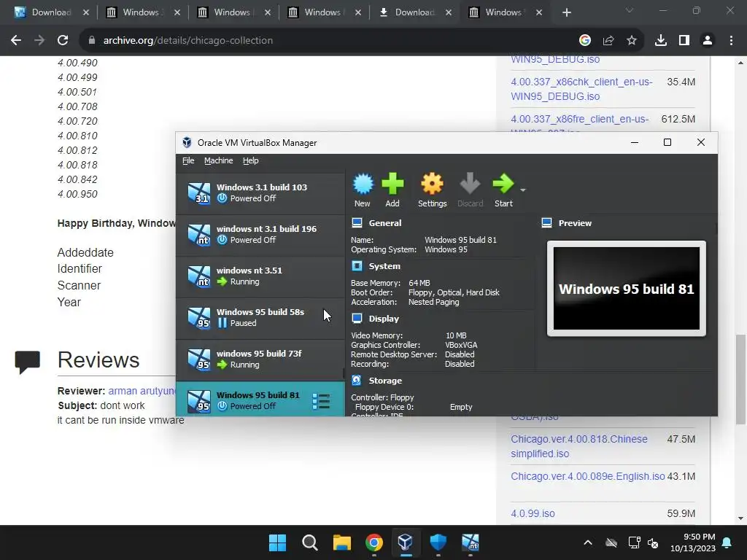Select the paused Windows 95 build 58s machine
Viewport: 747px width, 560px height.
point(260,318)
